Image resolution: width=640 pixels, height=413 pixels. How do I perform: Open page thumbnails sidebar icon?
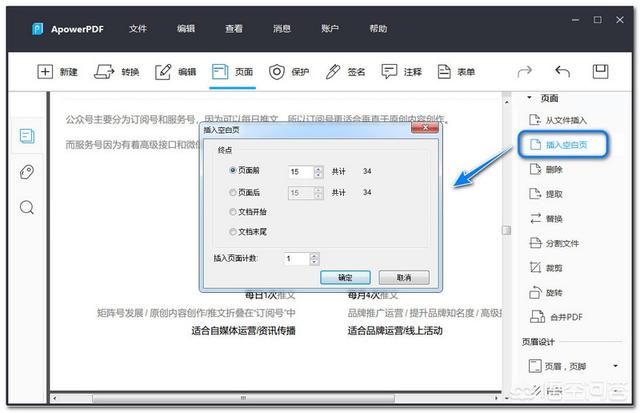click(27, 136)
